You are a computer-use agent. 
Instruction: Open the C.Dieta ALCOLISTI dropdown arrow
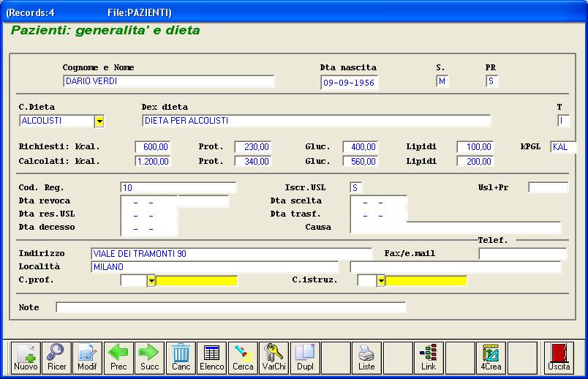click(x=99, y=121)
